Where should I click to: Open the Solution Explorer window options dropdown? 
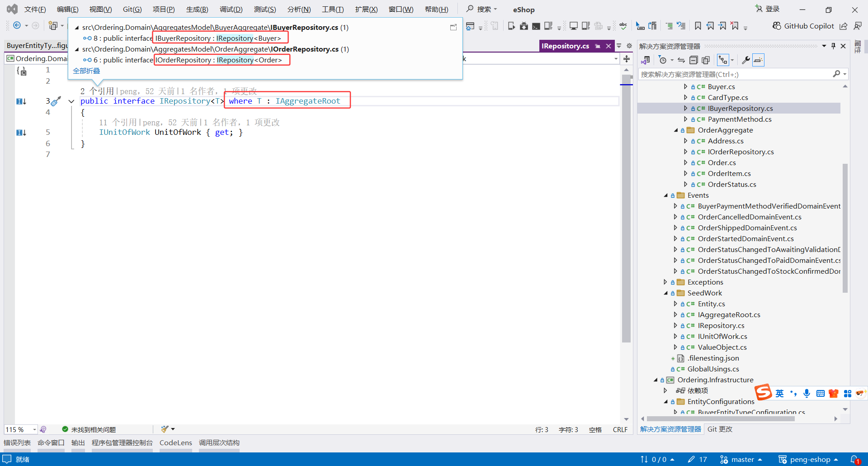coord(824,46)
